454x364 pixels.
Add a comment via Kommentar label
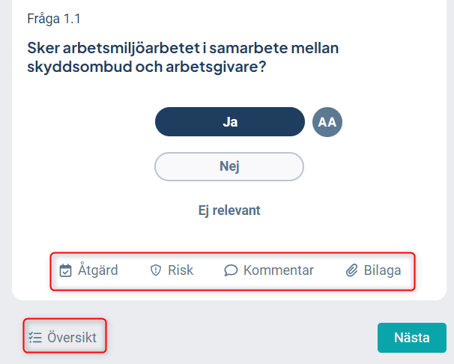[279, 270]
